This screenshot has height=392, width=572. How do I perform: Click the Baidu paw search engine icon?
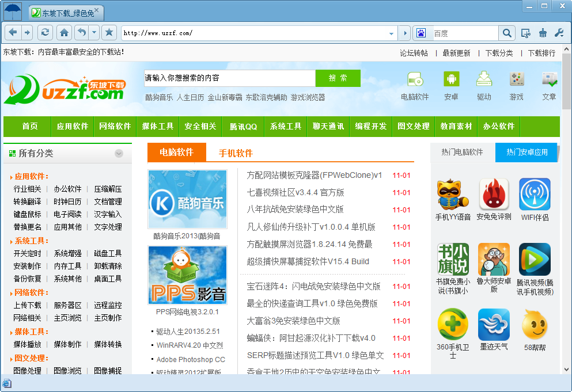[x=421, y=33]
